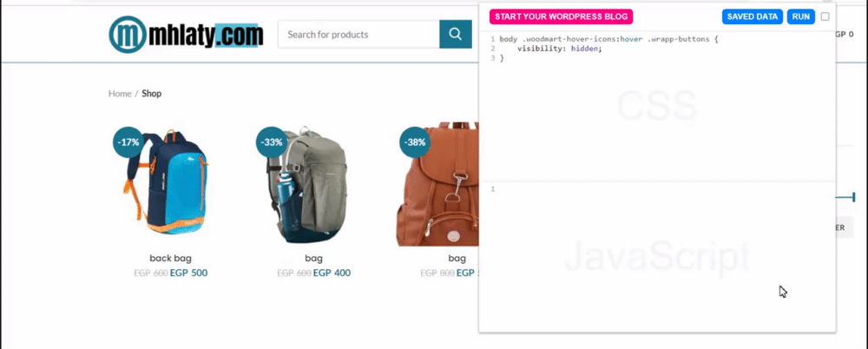Click the -33% discount badge
The height and width of the screenshot is (349, 868).
pos(272,142)
